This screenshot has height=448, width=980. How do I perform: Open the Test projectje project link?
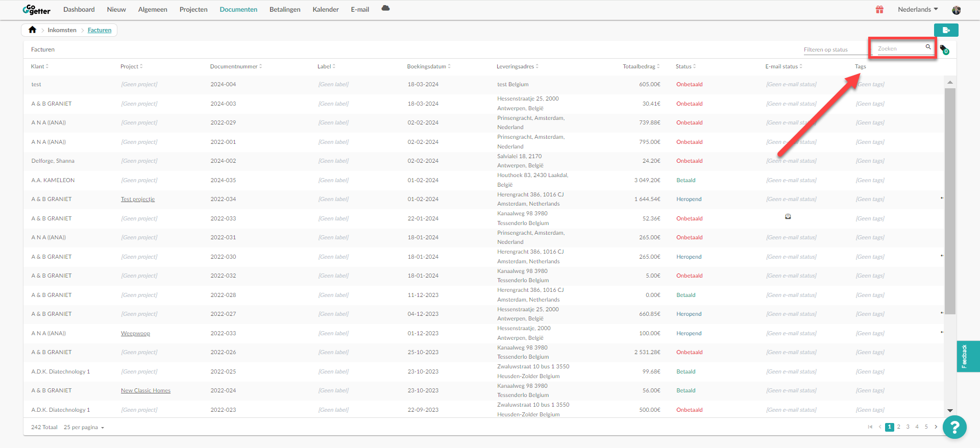pos(138,199)
